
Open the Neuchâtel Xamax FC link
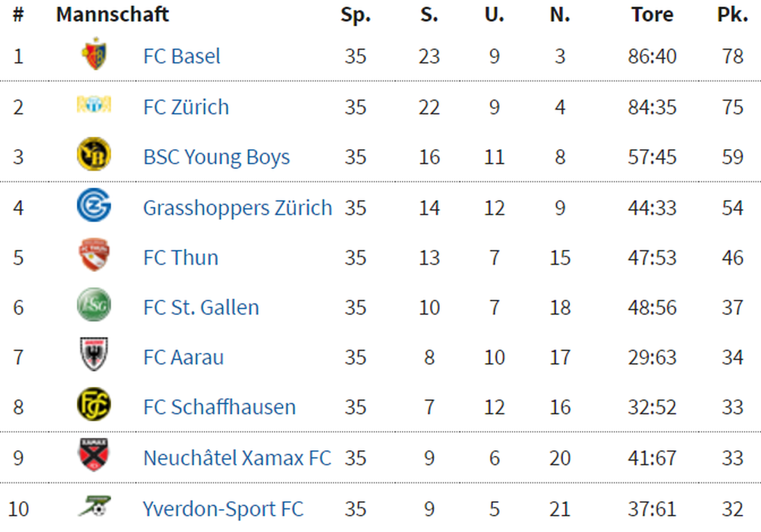tap(237, 458)
